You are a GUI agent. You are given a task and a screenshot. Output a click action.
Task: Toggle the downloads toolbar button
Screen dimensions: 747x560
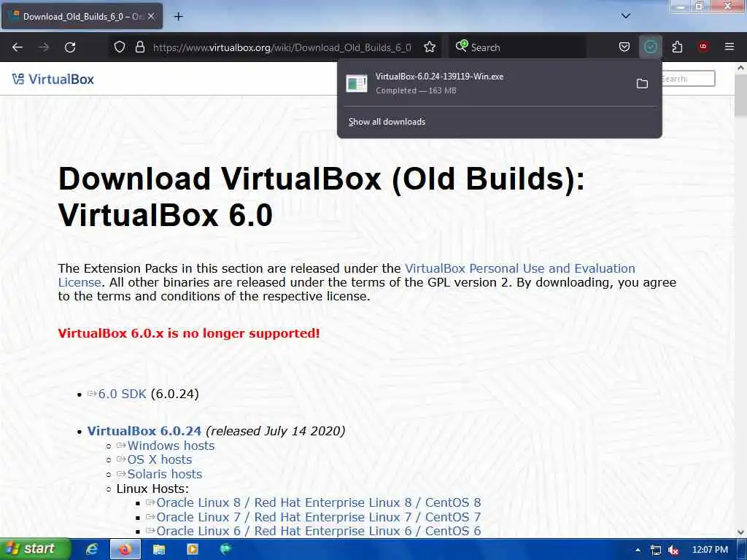click(650, 47)
